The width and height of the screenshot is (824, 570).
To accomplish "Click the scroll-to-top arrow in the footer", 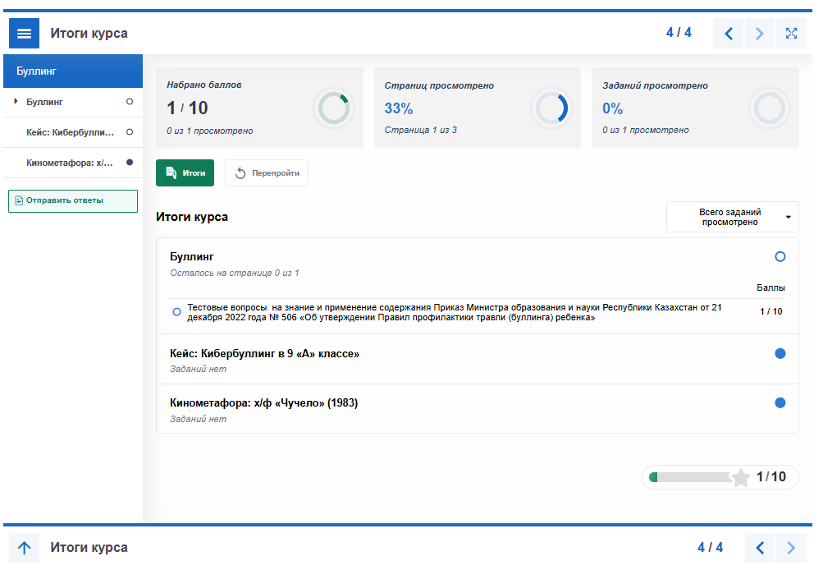I will [24, 548].
